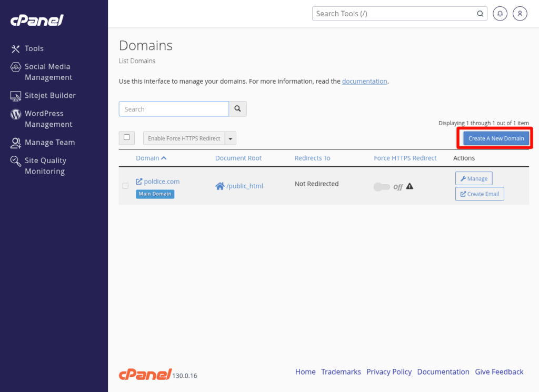This screenshot has height=392, width=539.
Task: Click the magnifier search button beside Search field
Action: 237,109
